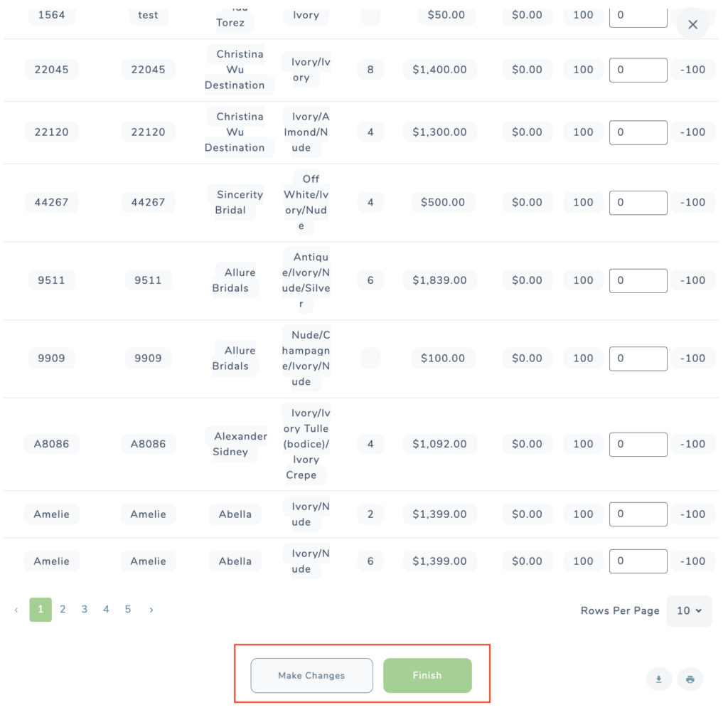The width and height of the screenshot is (728, 710).
Task: Click the green Finish button
Action: click(427, 675)
